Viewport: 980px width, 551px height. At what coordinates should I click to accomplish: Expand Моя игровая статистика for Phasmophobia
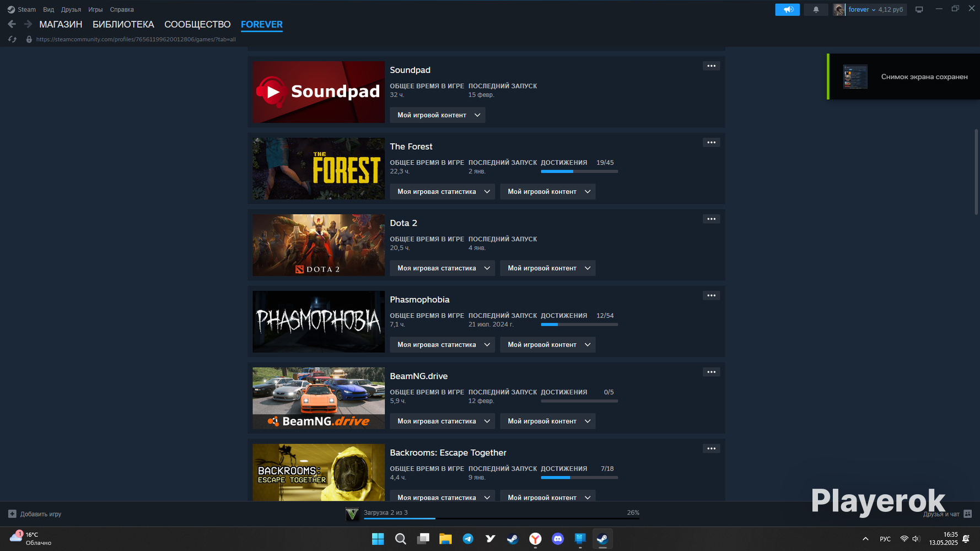443,345
